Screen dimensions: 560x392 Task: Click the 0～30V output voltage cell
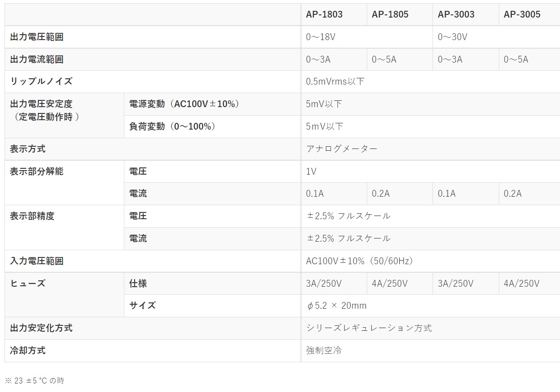(x=452, y=37)
